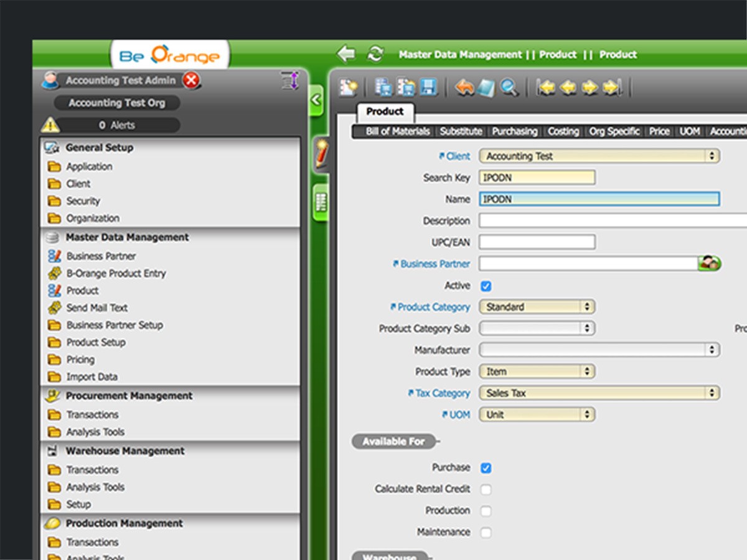Refresh the page with the circular arrows icon
Image resolution: width=747 pixels, height=560 pixels.
(x=375, y=54)
